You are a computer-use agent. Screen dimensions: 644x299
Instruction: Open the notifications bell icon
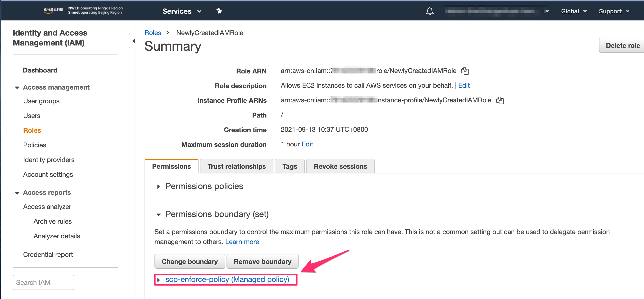[x=430, y=11]
